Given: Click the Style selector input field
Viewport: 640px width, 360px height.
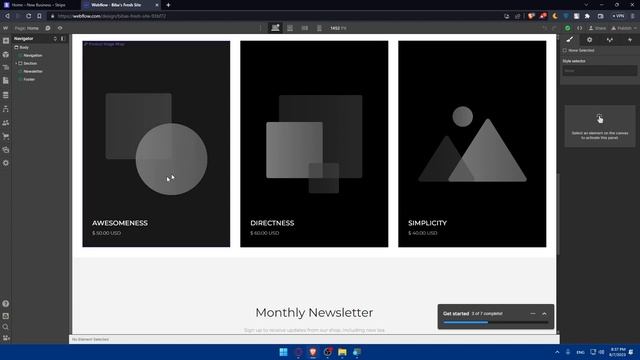Looking at the screenshot, I should click(600, 71).
